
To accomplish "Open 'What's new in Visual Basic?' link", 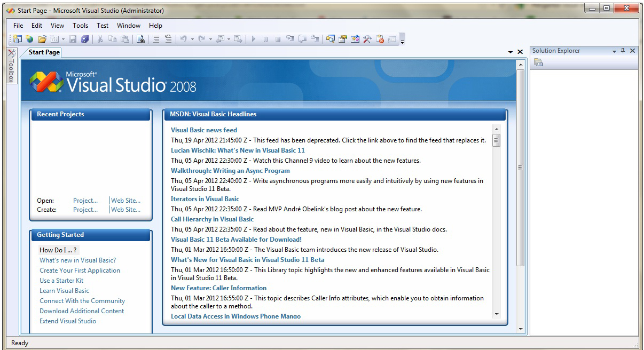I will pos(77,260).
